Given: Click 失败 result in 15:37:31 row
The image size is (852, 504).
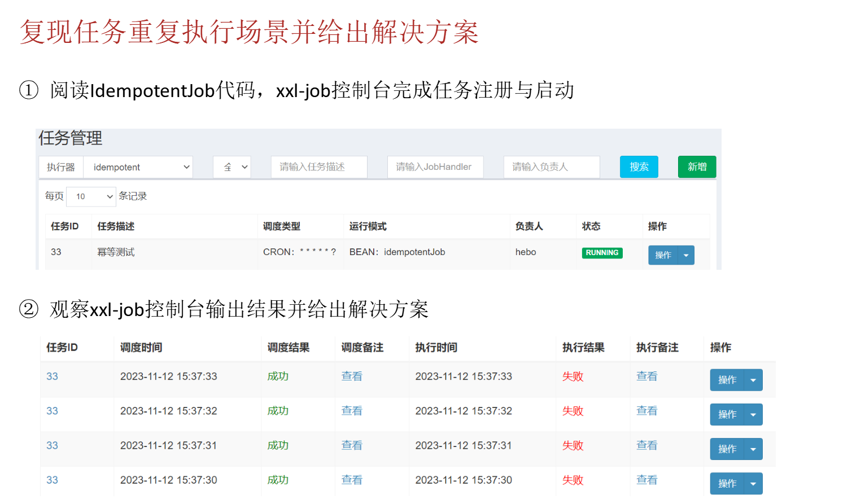Looking at the screenshot, I should pos(573,445).
